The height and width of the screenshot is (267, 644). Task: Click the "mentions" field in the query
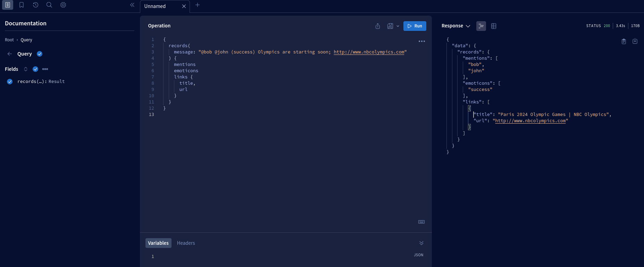point(185,65)
